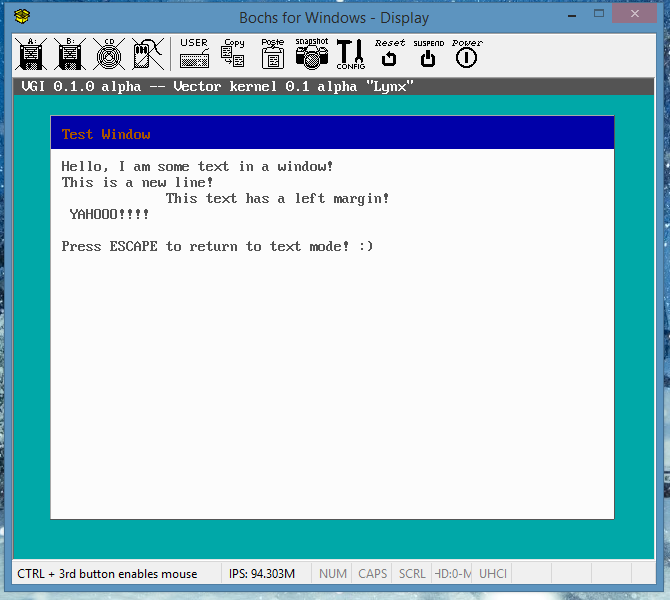Screen dimensions: 670x600
Task: Toggle the mouse capture icon
Action: [x=148, y=54]
